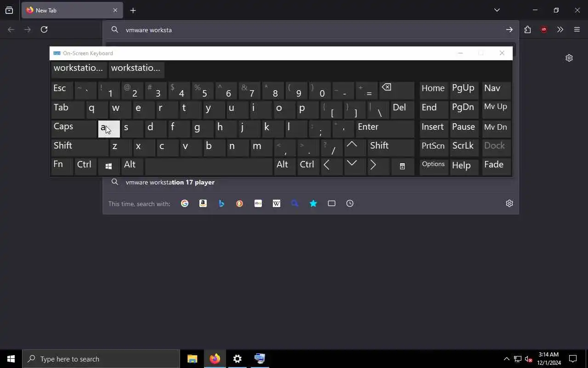Toggle Fn key on keyboard

(62, 167)
